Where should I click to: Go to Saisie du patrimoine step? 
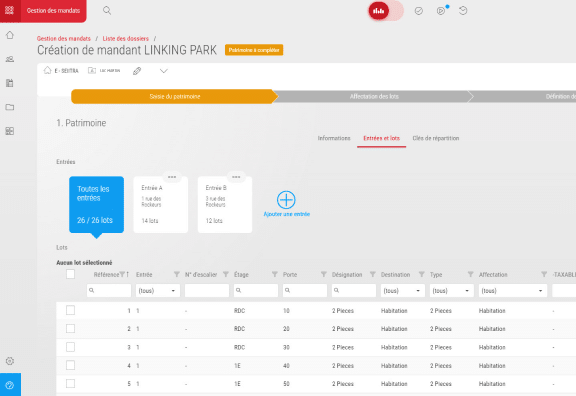174,97
